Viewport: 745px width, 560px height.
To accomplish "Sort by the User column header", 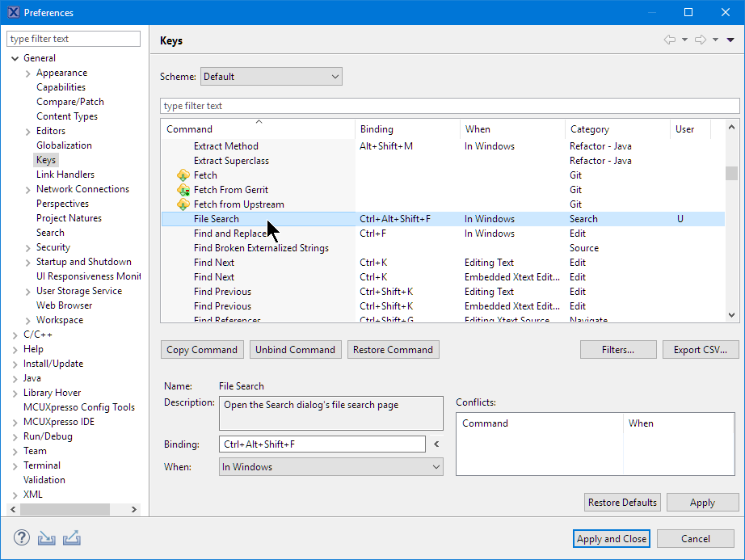I will pyautogui.click(x=690, y=129).
